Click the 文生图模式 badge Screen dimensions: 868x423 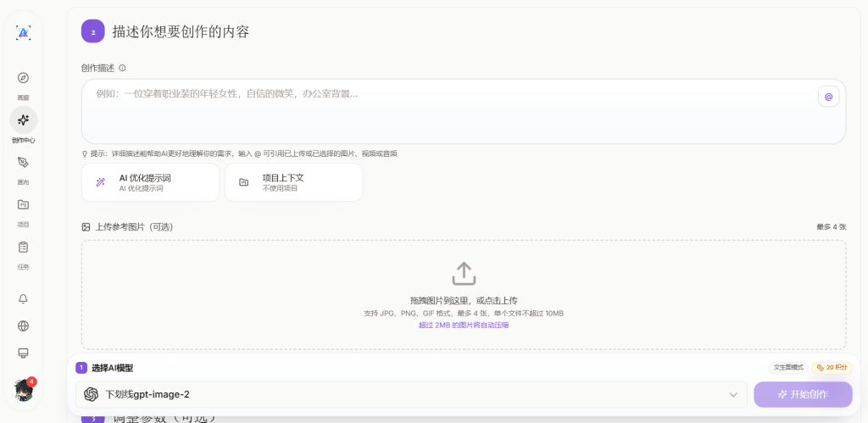pyautogui.click(x=788, y=368)
